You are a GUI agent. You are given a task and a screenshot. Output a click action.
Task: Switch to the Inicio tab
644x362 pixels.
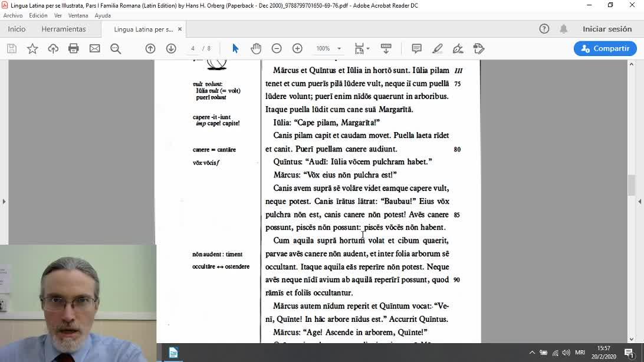17,29
